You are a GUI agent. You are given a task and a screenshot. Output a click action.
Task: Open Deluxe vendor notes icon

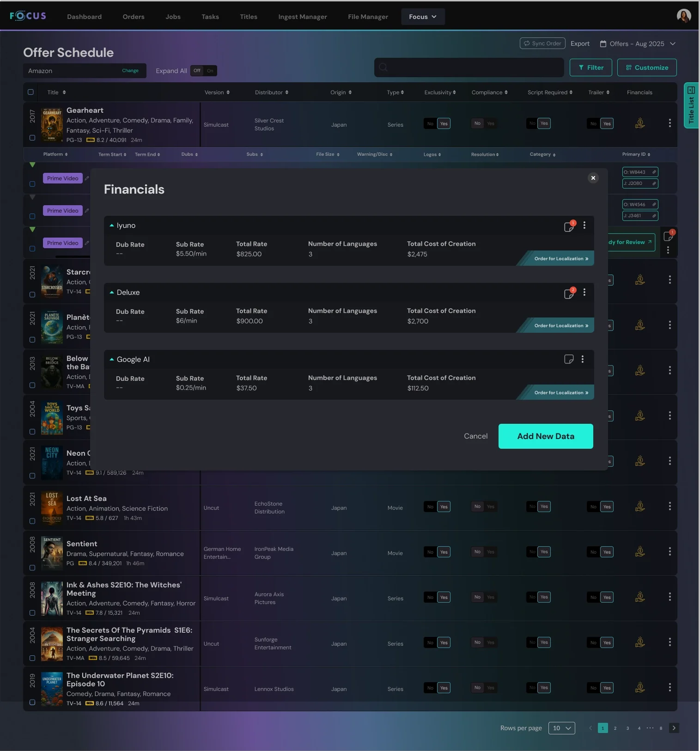(x=569, y=293)
